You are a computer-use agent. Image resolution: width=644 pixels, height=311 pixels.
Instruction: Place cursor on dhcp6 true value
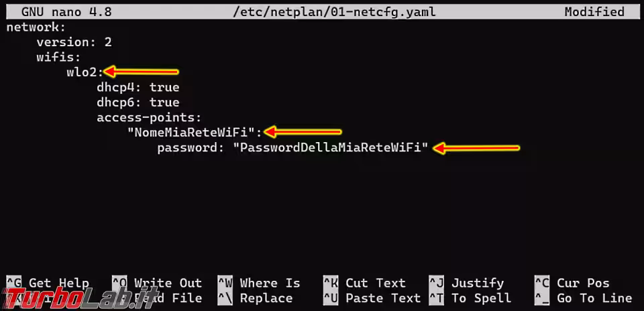tap(164, 102)
